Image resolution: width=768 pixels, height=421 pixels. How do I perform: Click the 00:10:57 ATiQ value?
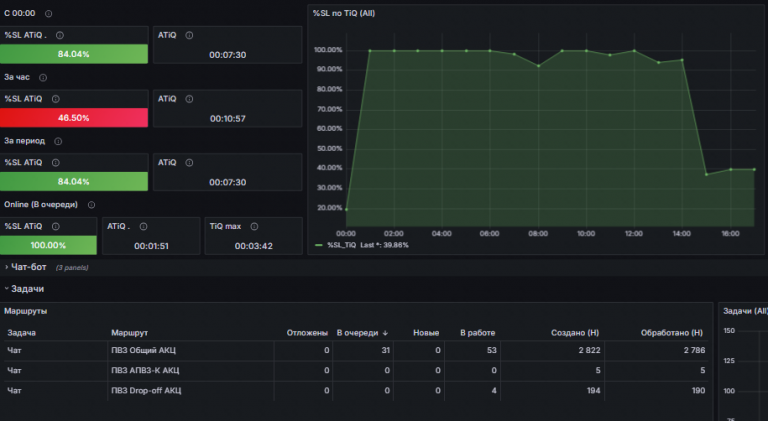228,118
